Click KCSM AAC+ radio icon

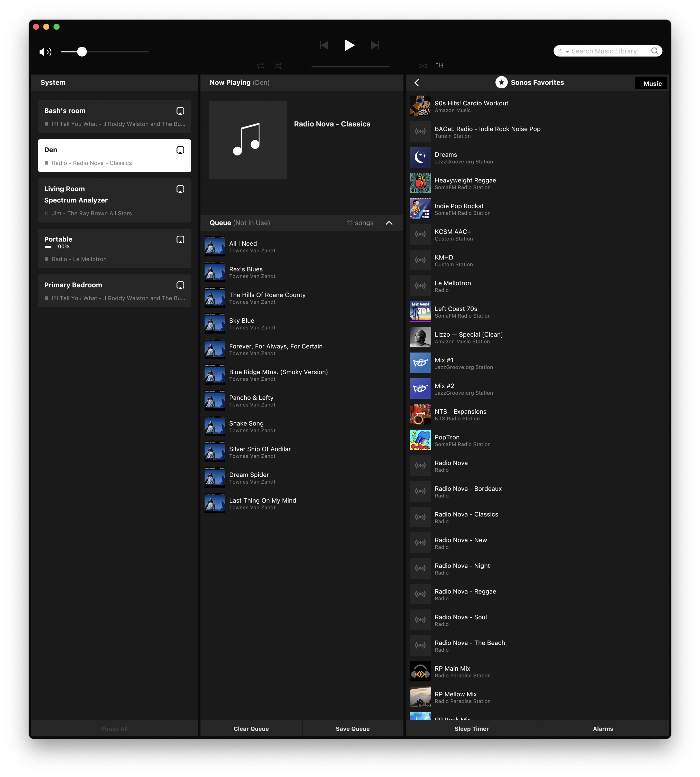click(x=420, y=235)
